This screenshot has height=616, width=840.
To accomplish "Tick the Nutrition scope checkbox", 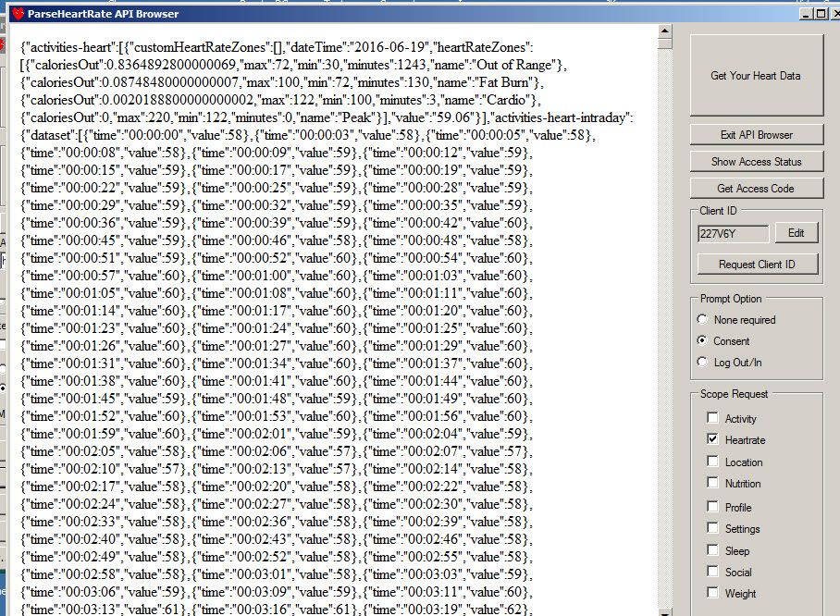I will (x=712, y=483).
